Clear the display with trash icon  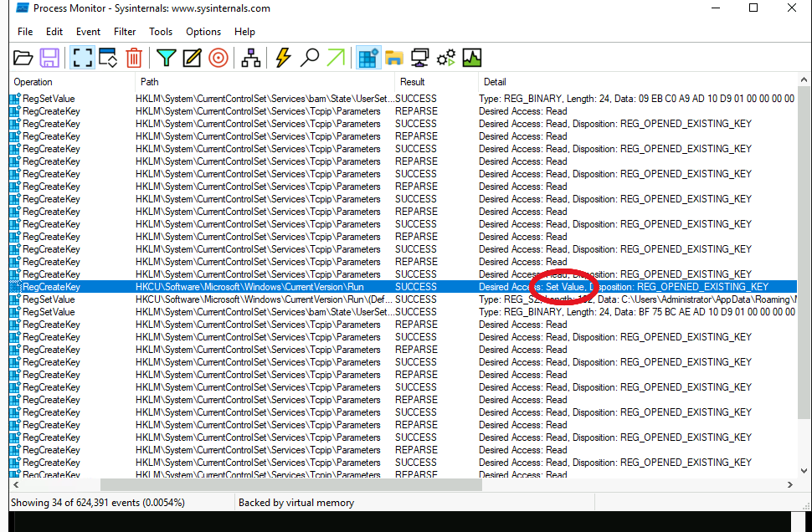(x=134, y=58)
